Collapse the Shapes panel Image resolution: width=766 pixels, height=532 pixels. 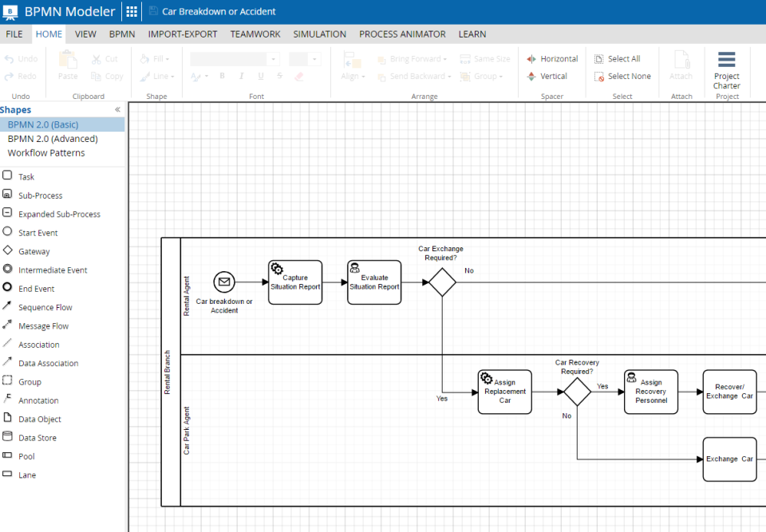[x=117, y=109]
